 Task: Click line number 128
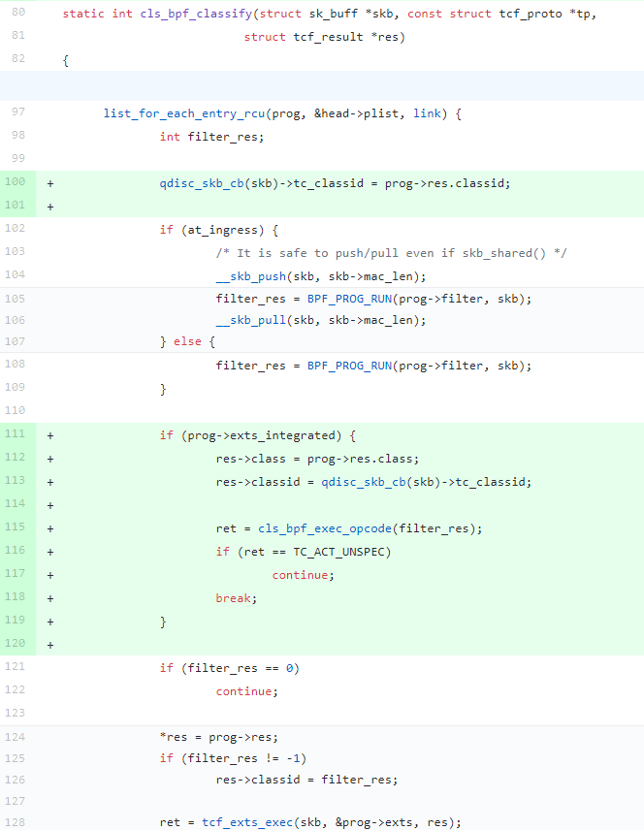pos(16,822)
